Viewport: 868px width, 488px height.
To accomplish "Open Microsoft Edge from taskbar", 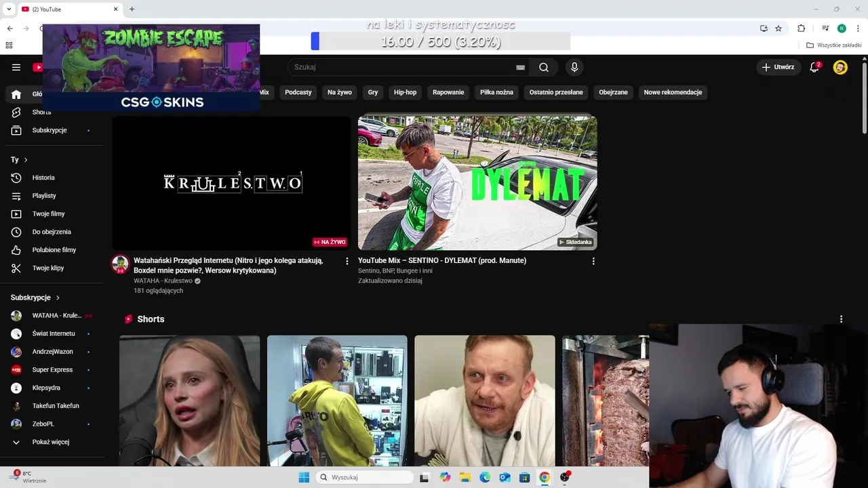I will [x=485, y=477].
